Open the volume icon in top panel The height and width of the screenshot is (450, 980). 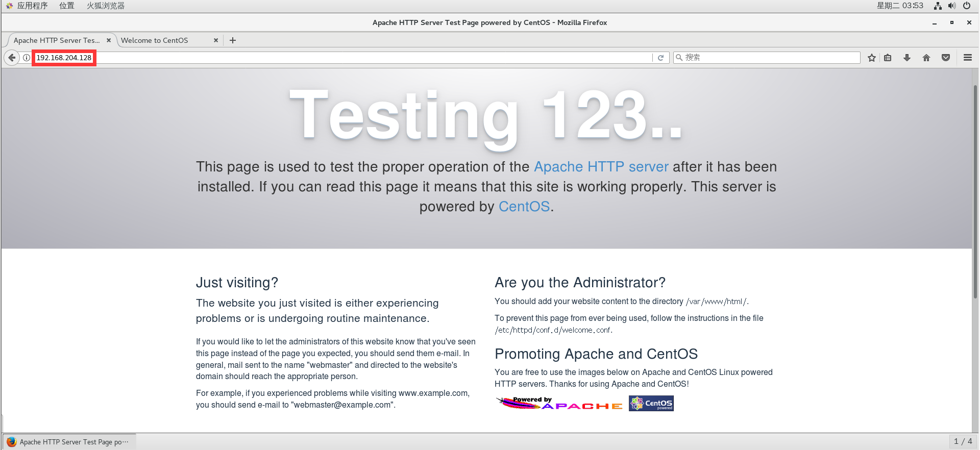[x=952, y=6]
